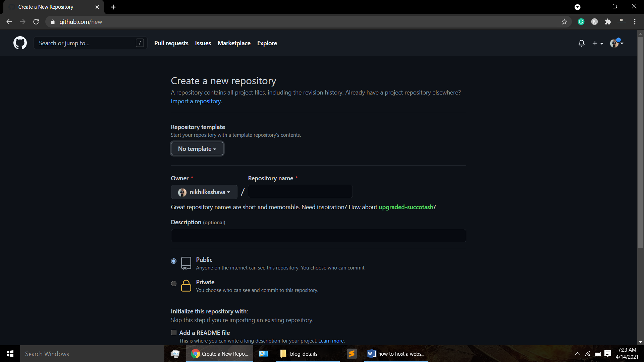644x362 pixels.
Task: Open the Word document taskbar item
Action: point(396,354)
